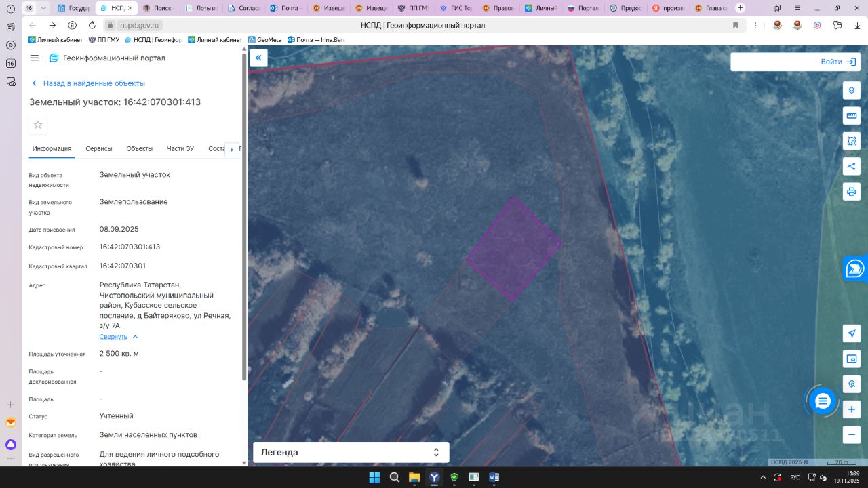Image resolution: width=868 pixels, height=488 pixels.
Task: Open the ПП ГМУ bookmark
Action: (x=104, y=40)
